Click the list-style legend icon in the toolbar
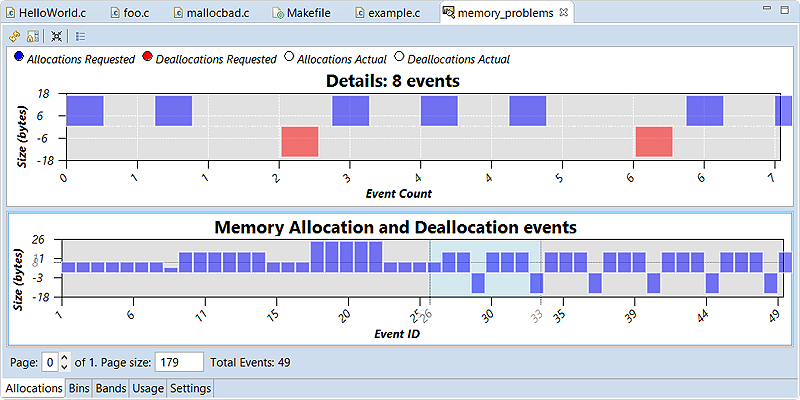Viewport: 800px width, 400px height. [81, 36]
